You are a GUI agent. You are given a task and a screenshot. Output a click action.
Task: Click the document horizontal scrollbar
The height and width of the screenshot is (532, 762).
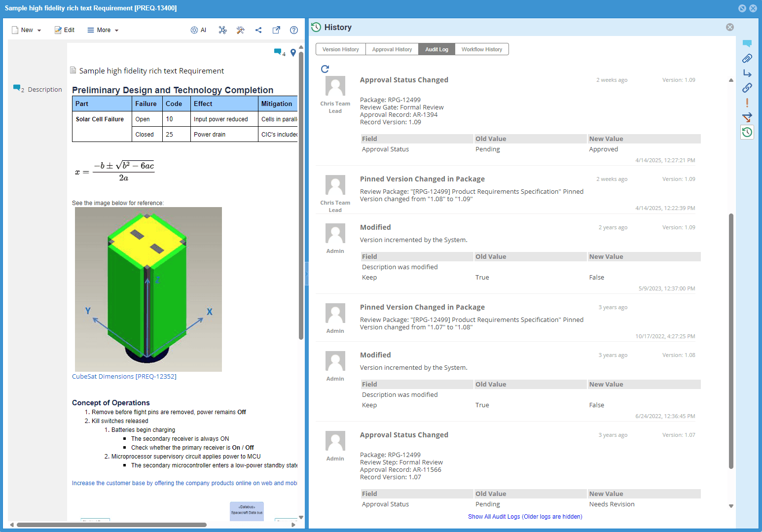[111, 525]
